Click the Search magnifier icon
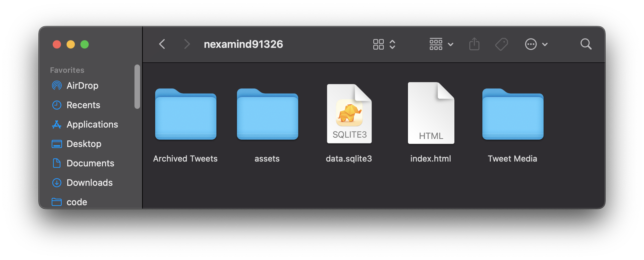The width and height of the screenshot is (644, 260). (x=586, y=44)
